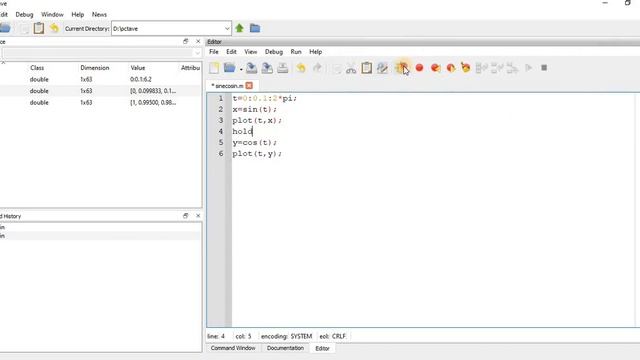The width and height of the screenshot is (640, 360).
Task: Click code line 'y=cos(t);'
Action: click(255, 142)
